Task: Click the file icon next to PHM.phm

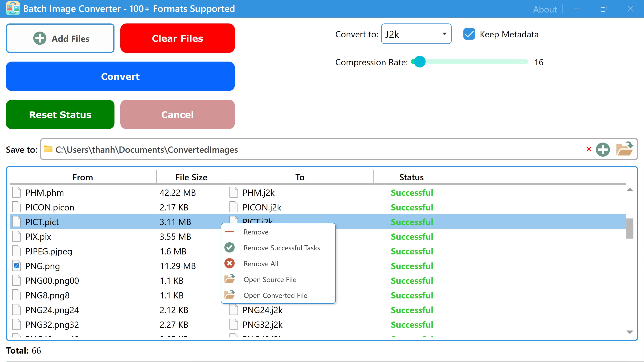Action: click(16, 192)
